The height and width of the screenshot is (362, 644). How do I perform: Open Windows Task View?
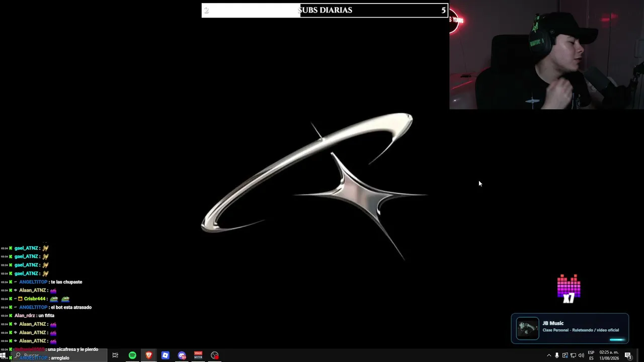(x=115, y=355)
